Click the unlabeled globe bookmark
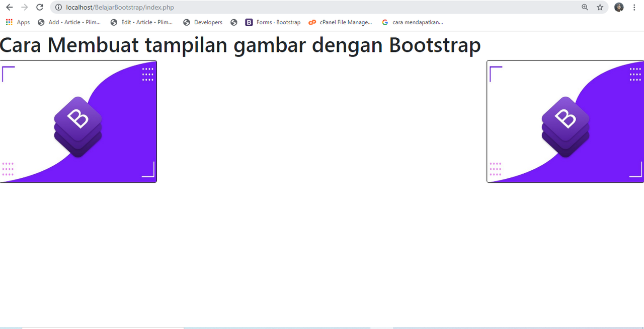The height and width of the screenshot is (329, 644). pyautogui.click(x=233, y=22)
